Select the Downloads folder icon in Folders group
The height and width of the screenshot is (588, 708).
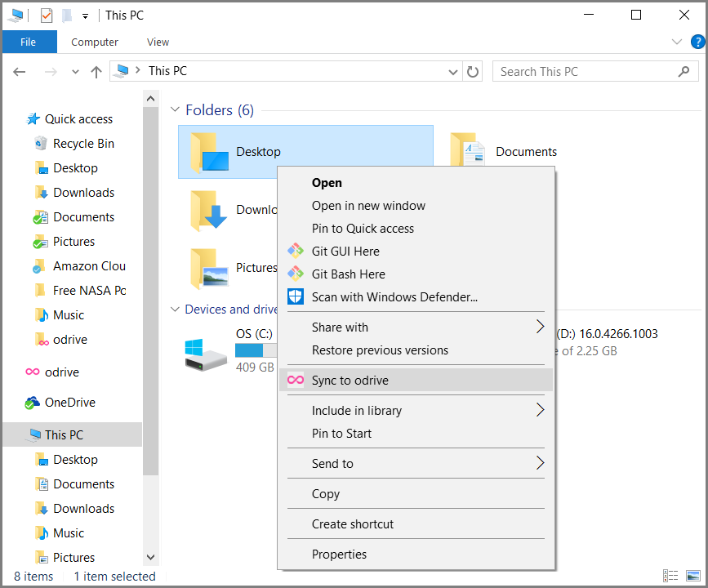point(208,211)
